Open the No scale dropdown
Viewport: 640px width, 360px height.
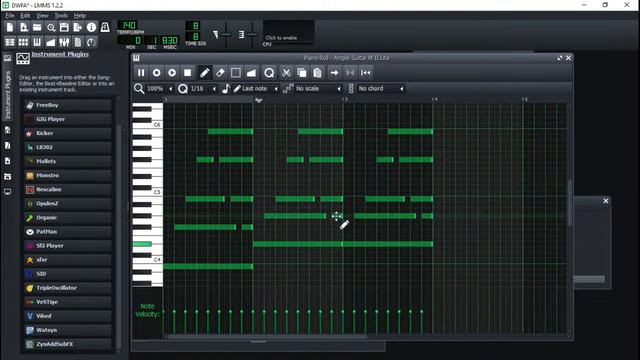point(318,89)
